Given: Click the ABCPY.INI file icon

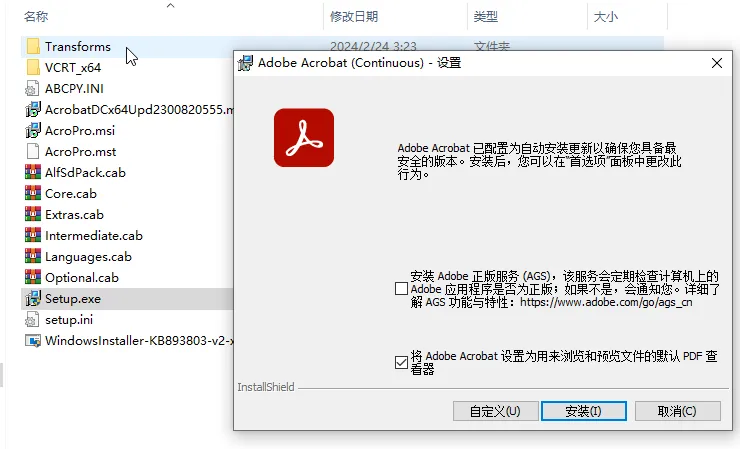Looking at the screenshot, I should click(32, 88).
